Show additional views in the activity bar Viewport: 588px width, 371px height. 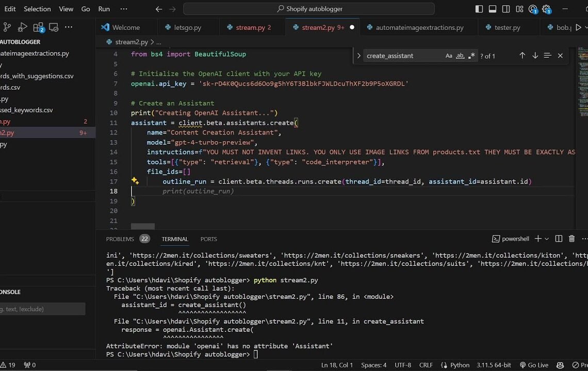click(69, 27)
